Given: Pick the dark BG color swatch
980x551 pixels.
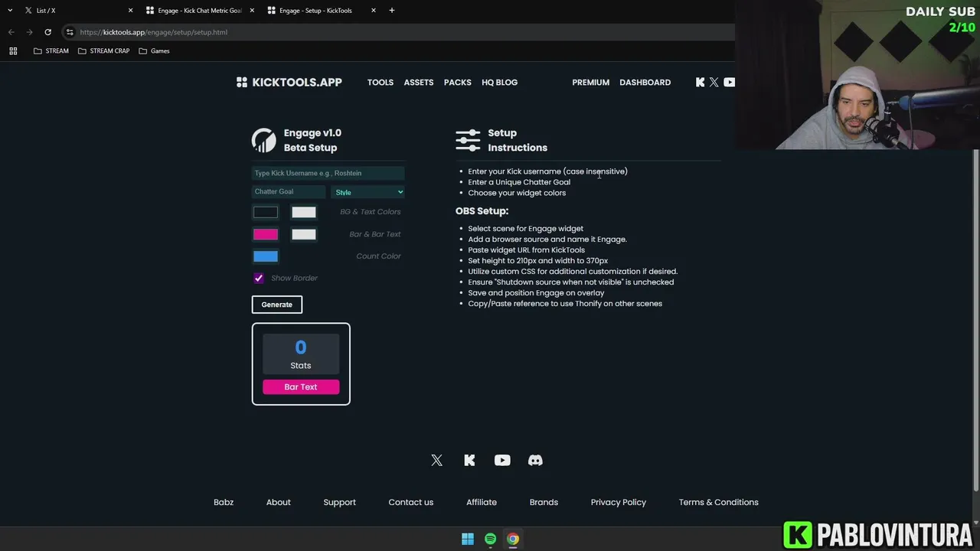Looking at the screenshot, I should coord(266,212).
